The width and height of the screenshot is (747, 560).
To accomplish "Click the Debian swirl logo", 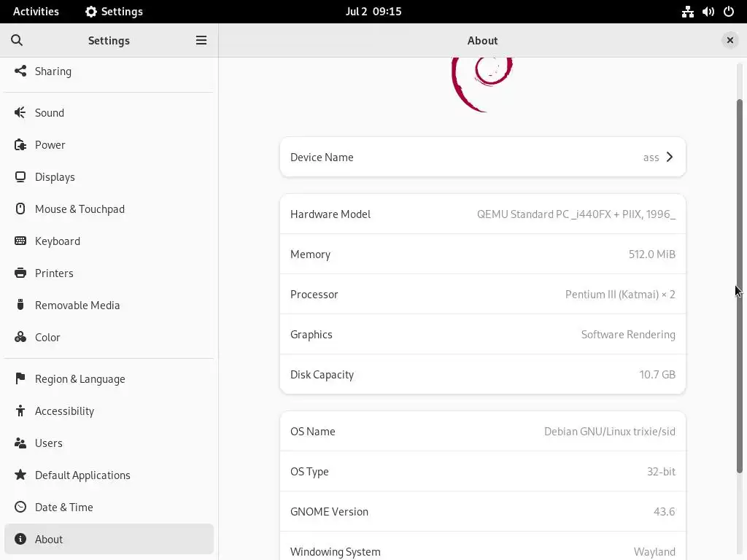I will 482,85.
